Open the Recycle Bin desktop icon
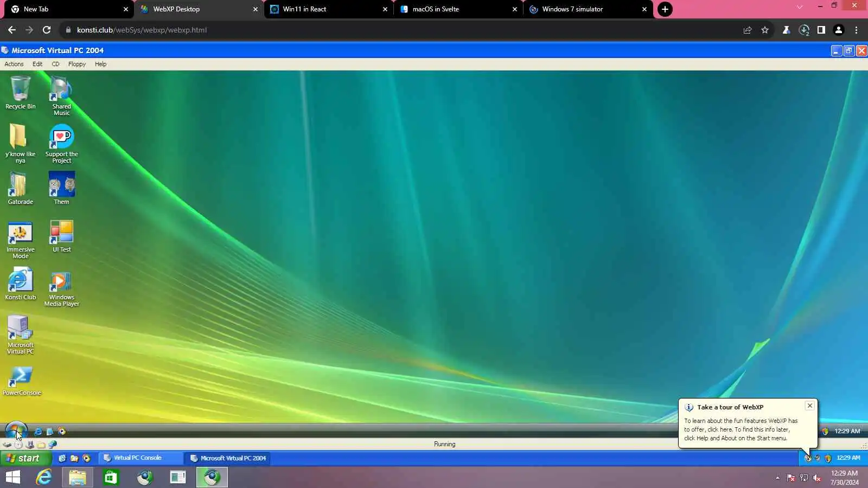 [x=21, y=93]
